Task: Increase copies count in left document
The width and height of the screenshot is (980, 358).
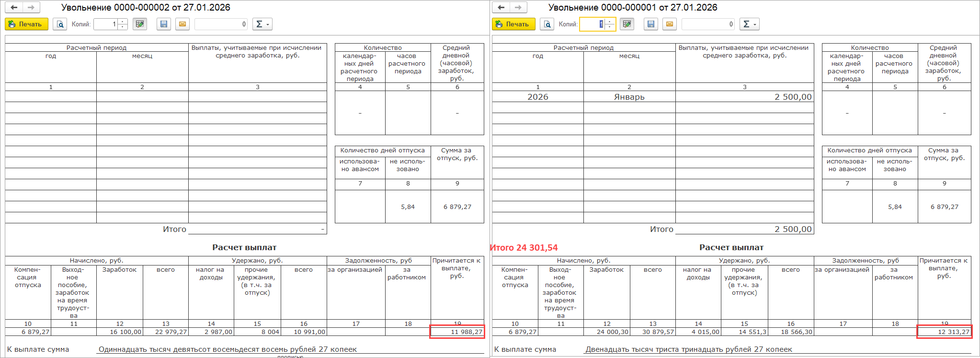Action: click(123, 22)
